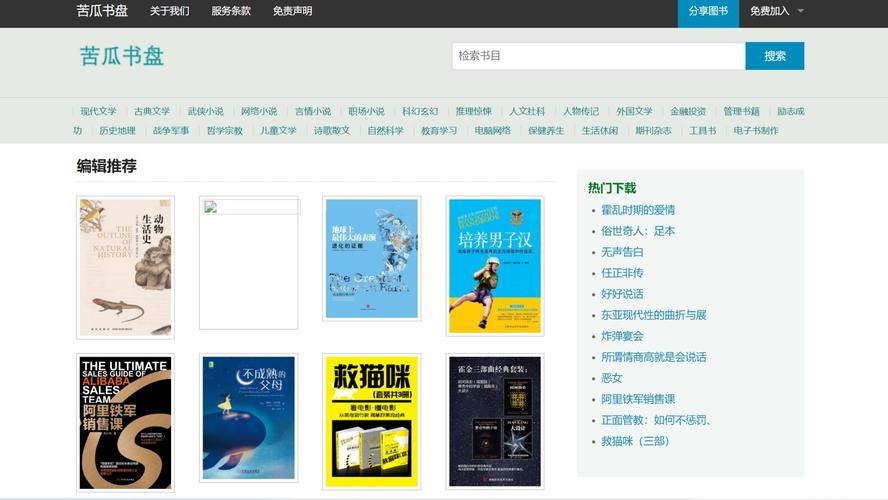The image size is (888, 500).
Task: Open 任正非传 in hot downloads
Action: (622, 273)
